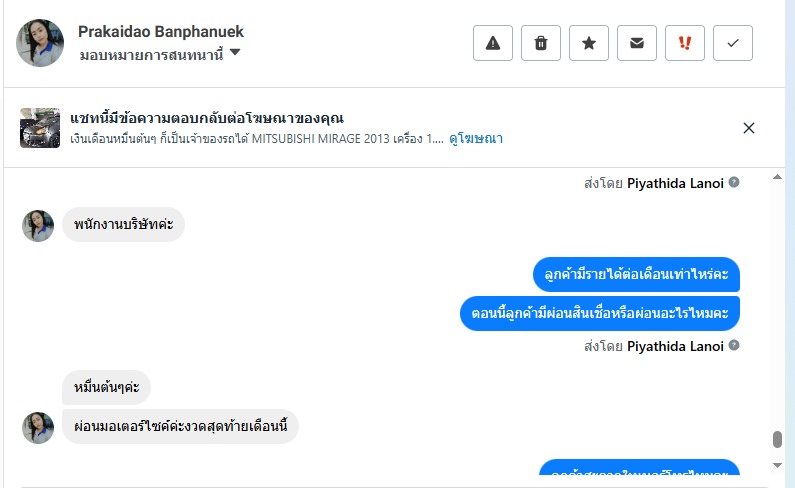Open Prakaidao Banphanuek profile name
The width and height of the screenshot is (795, 488).
point(160,32)
